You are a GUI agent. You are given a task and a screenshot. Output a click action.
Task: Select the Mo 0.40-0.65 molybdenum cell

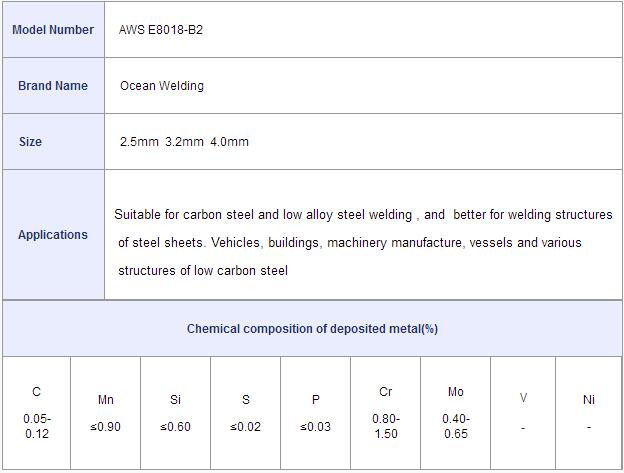456,413
